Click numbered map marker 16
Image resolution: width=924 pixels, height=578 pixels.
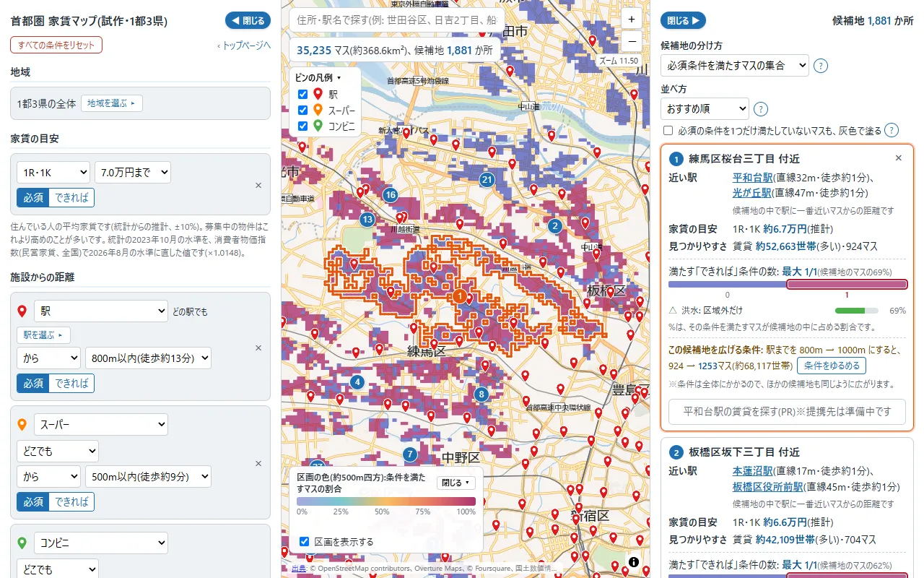click(391, 194)
